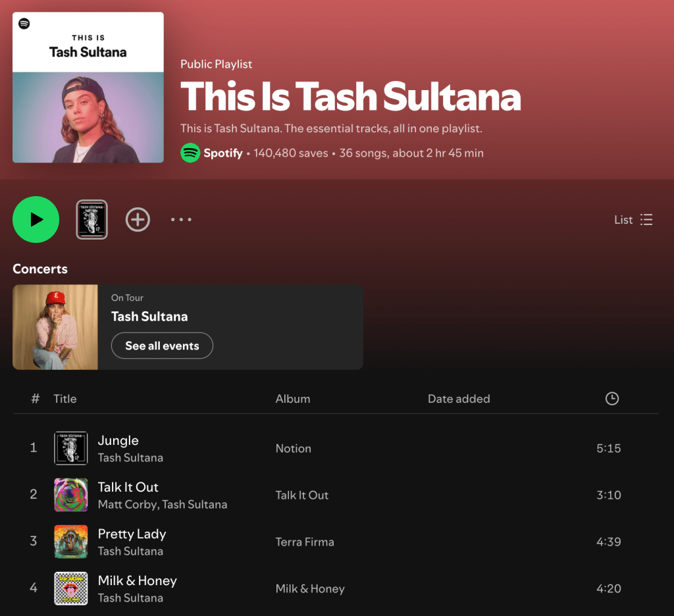Screen dimensions: 674x616
Task: Sort by Date added column header
Action: point(459,399)
